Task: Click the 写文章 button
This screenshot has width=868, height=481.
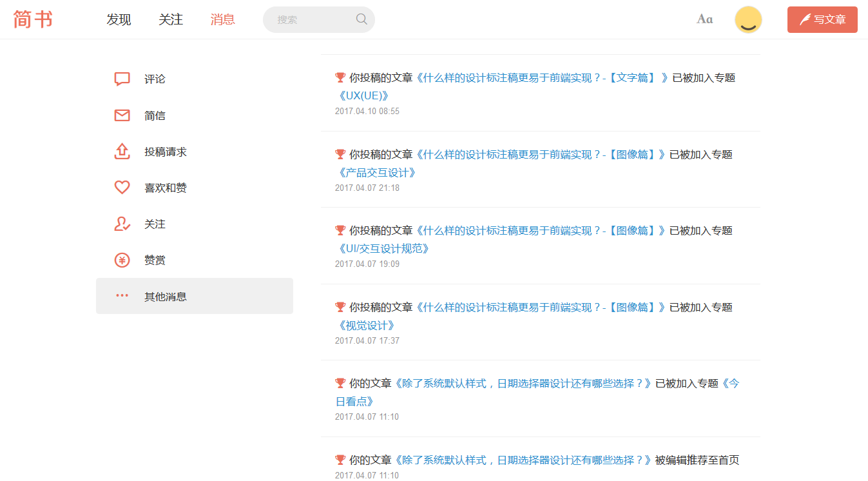Action: 822,19
